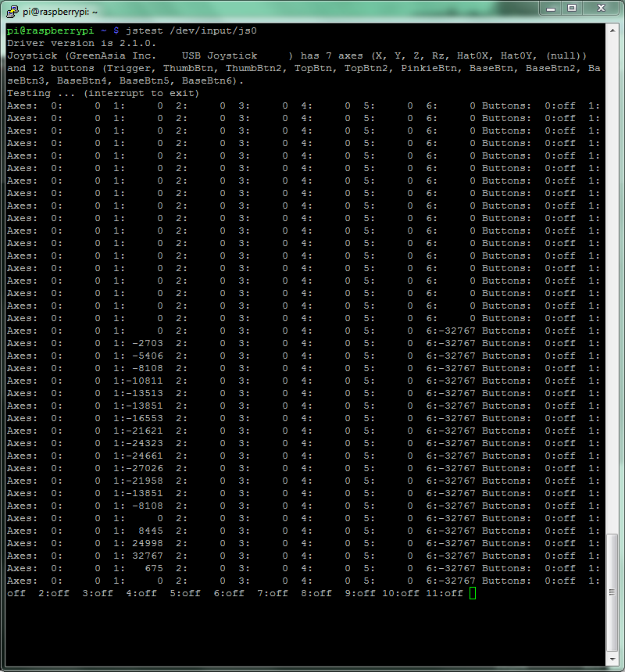
Task: Click the jstest /dev/input/js0 command text
Action: [x=191, y=30]
